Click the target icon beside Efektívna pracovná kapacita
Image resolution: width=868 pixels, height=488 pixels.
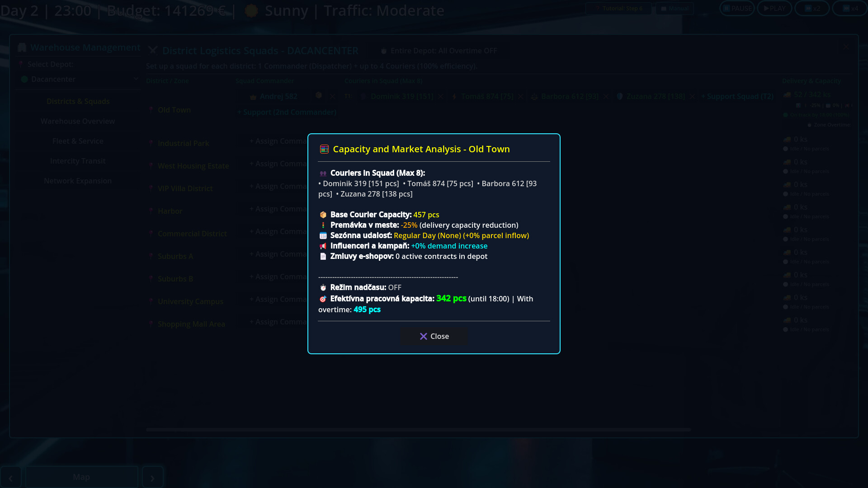(x=323, y=299)
